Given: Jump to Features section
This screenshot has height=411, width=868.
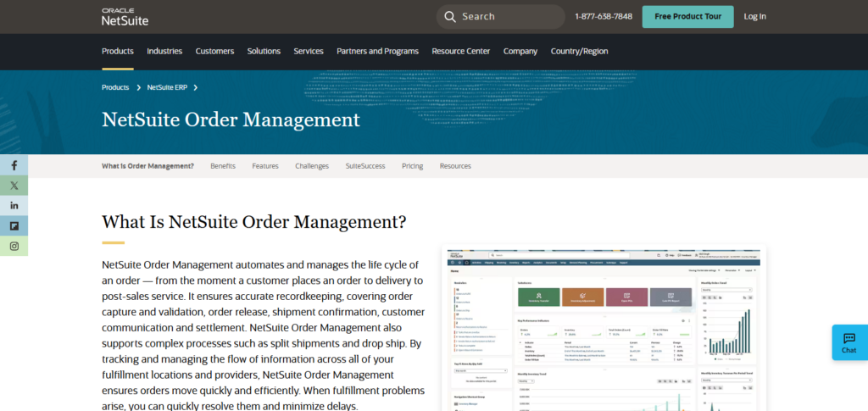Looking at the screenshot, I should tap(265, 166).
